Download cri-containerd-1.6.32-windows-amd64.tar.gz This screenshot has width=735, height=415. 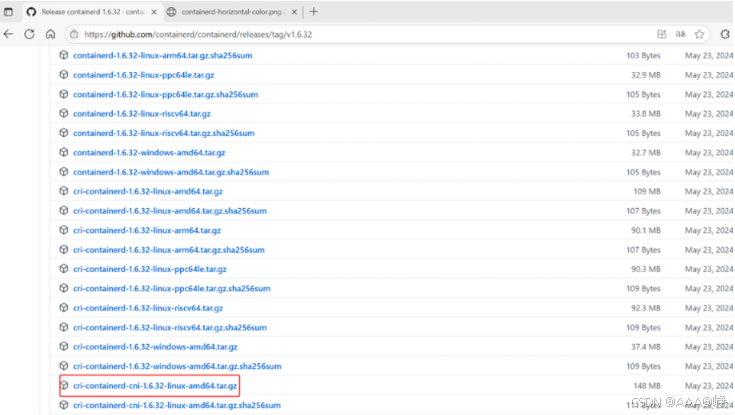tap(155, 347)
